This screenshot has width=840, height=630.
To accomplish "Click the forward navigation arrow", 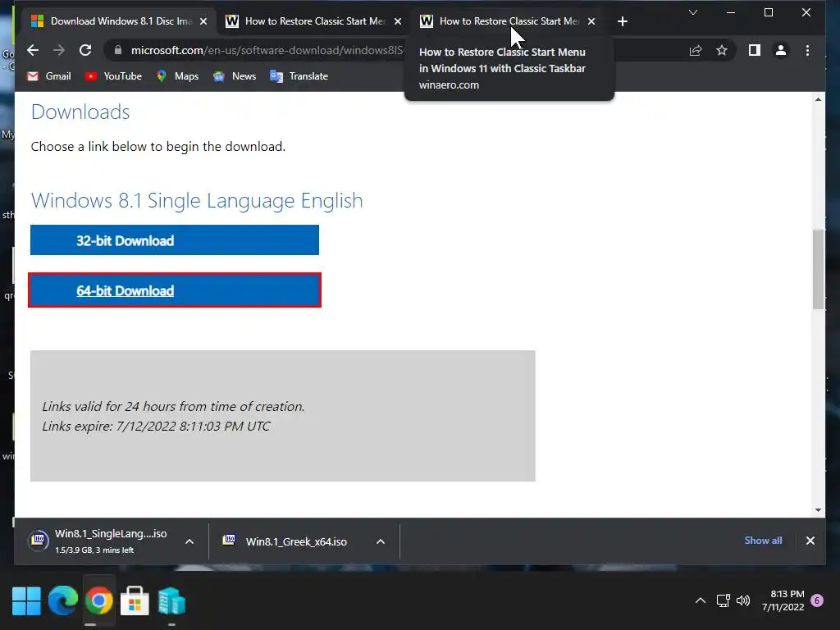I will click(x=59, y=50).
